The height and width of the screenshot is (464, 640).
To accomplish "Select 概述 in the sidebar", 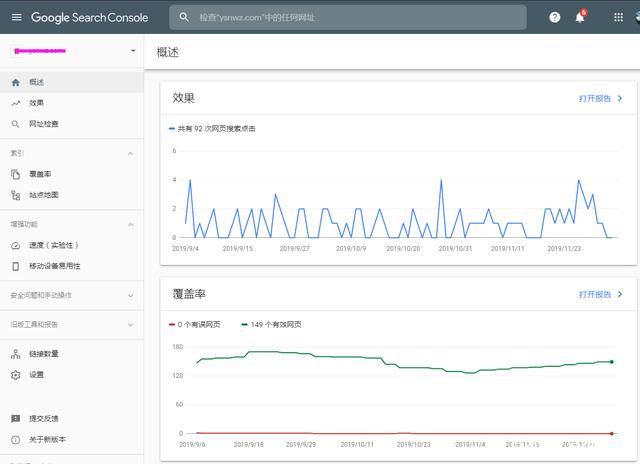I will (x=71, y=82).
